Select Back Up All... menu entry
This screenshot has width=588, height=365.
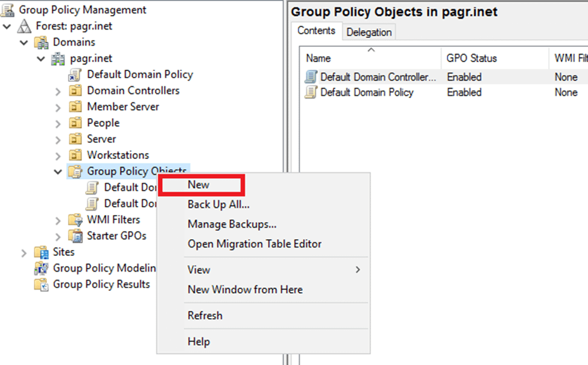coord(218,204)
